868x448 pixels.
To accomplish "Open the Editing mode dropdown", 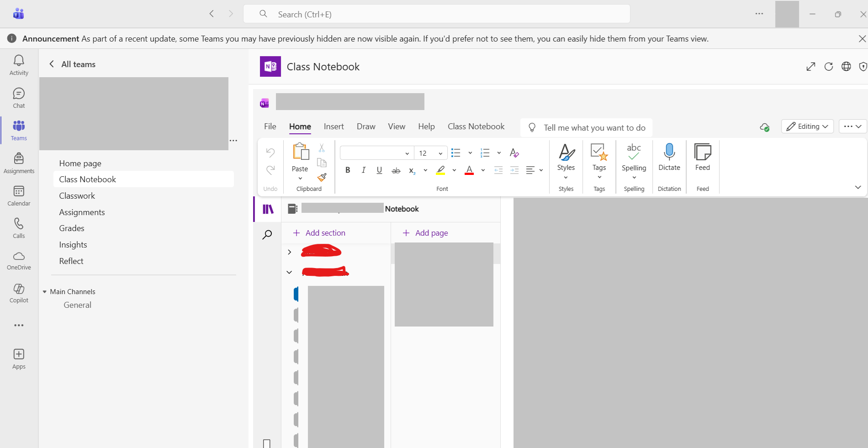I will [x=808, y=126].
